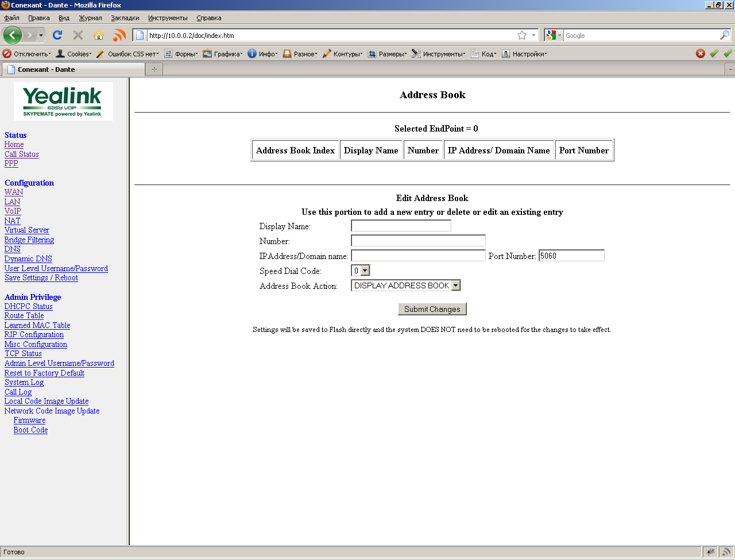Click the status bar RSS icon
The image size is (735, 560).
click(x=726, y=552)
